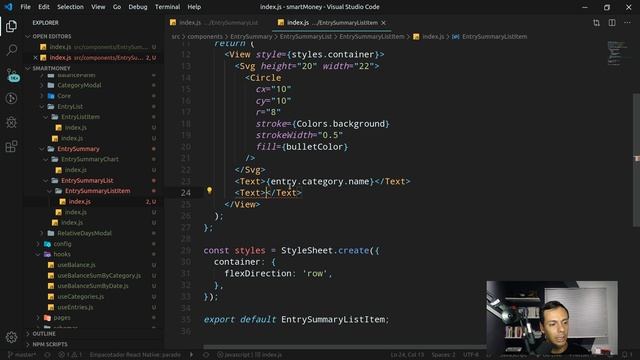Collapse the EntrySummaryChart folder
The image size is (640, 360).
[94, 160]
